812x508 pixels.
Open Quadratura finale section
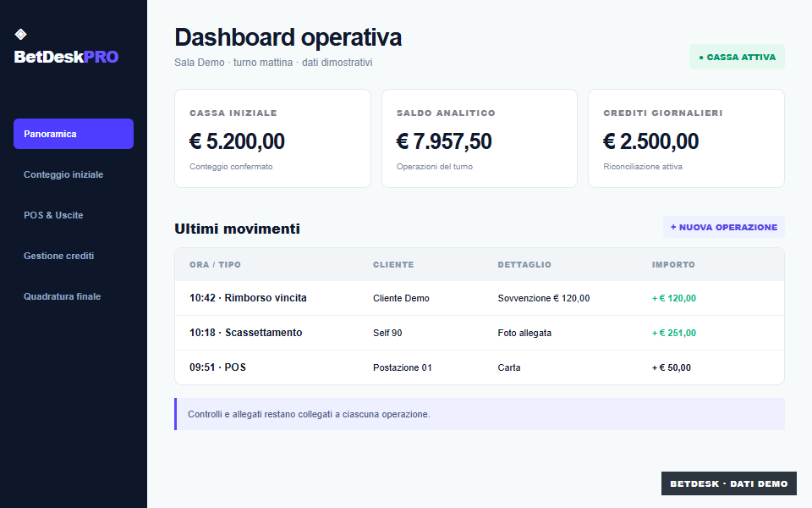(x=74, y=296)
